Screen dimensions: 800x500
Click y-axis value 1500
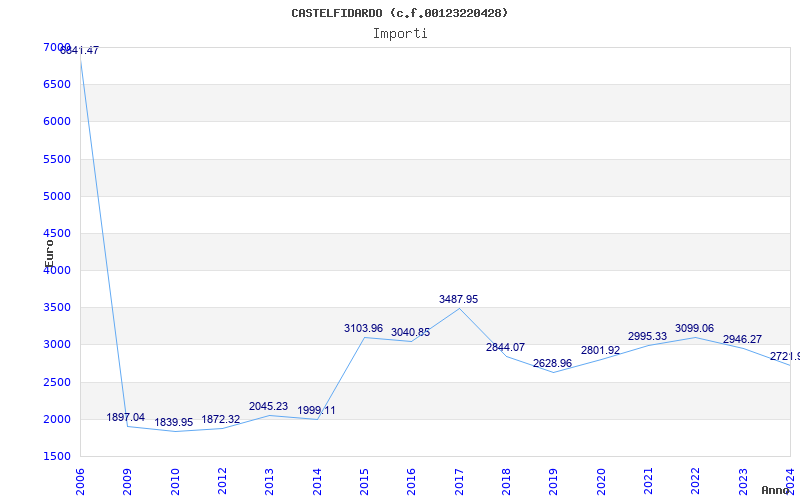(x=57, y=456)
